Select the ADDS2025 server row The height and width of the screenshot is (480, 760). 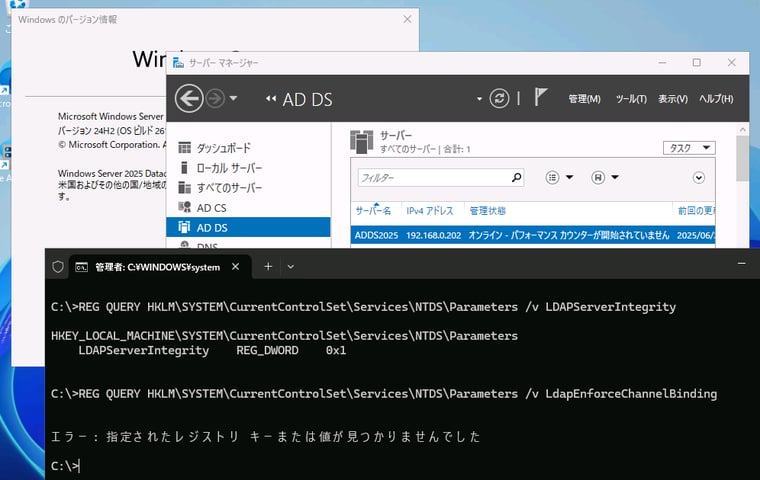(x=533, y=235)
